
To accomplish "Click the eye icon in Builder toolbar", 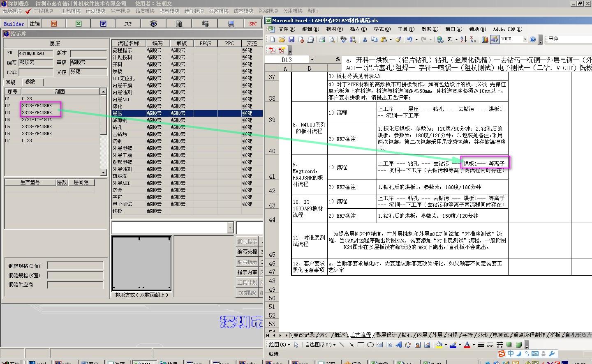I will pyautogui.click(x=153, y=24).
